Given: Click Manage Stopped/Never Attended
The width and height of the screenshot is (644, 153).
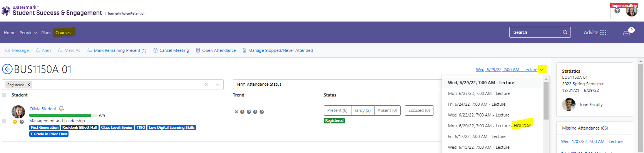Looking at the screenshot, I should pos(278,50).
